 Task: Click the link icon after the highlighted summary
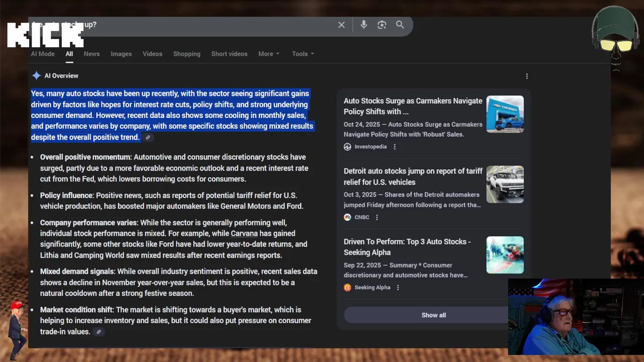click(148, 137)
